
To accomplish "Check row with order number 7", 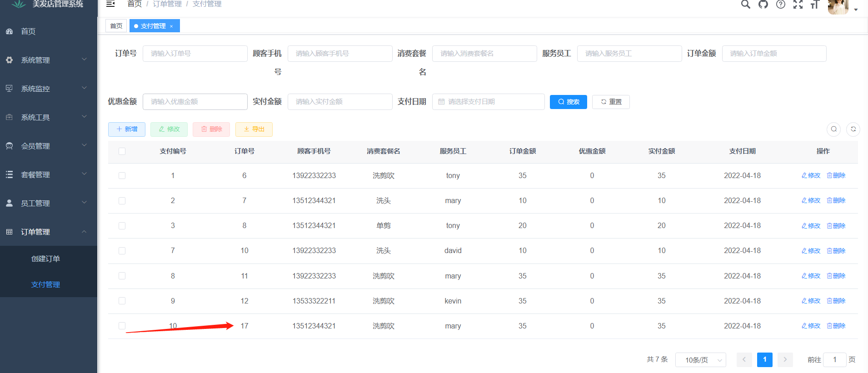I will pos(122,200).
